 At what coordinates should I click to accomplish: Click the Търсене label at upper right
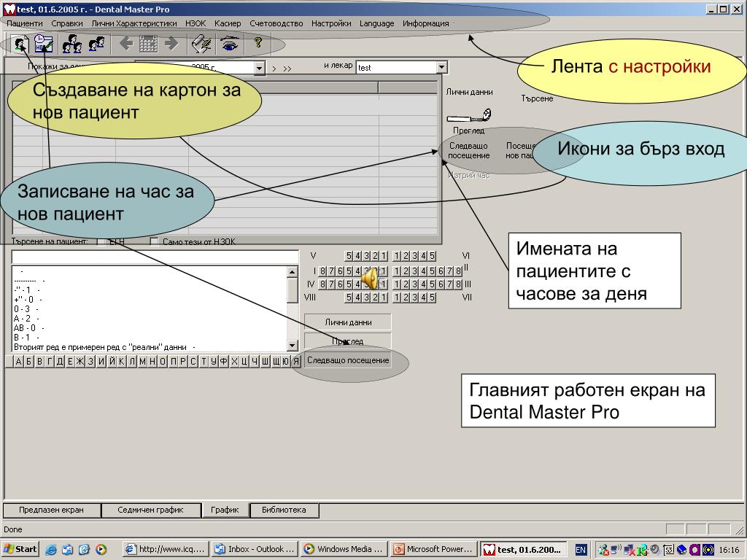coord(537,98)
